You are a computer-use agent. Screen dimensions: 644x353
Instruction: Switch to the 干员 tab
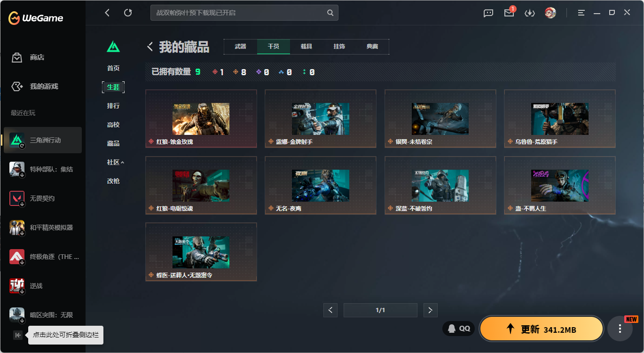(x=274, y=47)
